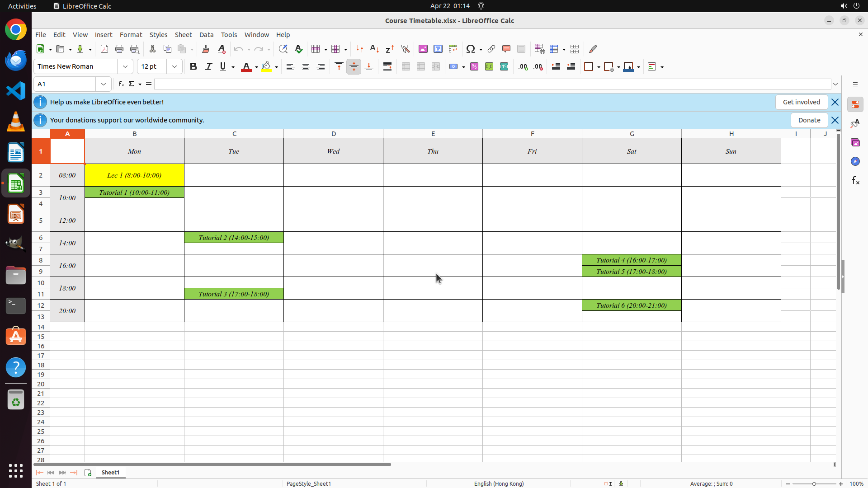Click the Clone Formatting paintbrush icon
The height and width of the screenshot is (488, 868).
click(206, 49)
